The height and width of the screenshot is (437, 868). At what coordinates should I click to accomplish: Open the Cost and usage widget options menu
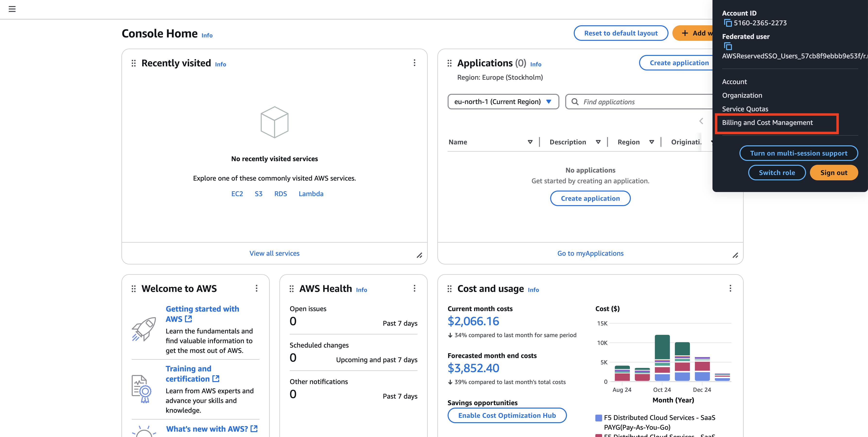(730, 288)
